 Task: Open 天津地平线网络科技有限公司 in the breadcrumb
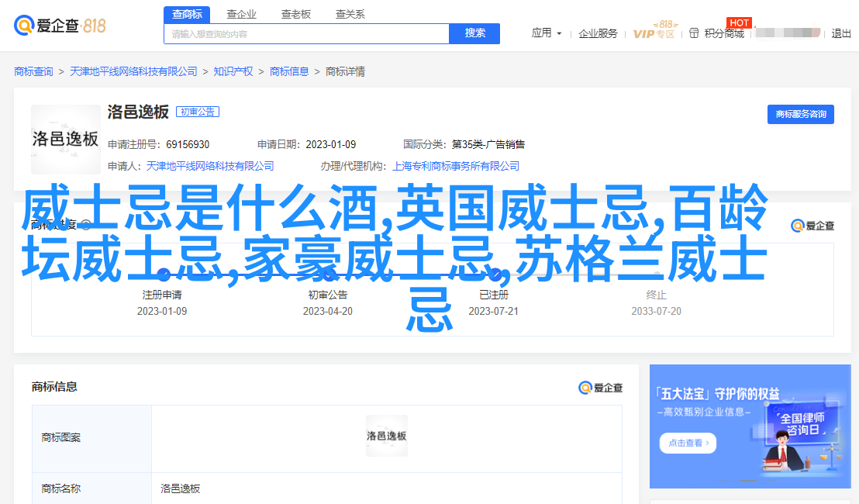[133, 72]
